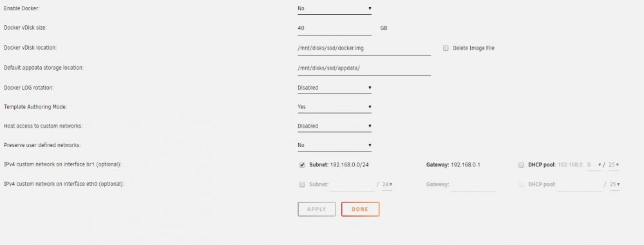This screenshot has height=245, width=644.
Task: Click the Docker vDisk size field
Action: click(334, 28)
